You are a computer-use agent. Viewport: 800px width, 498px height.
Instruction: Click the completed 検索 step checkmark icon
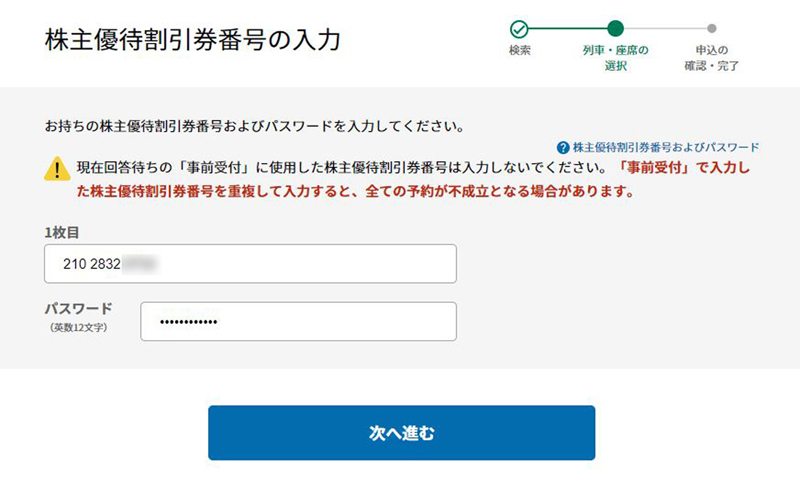(x=519, y=29)
